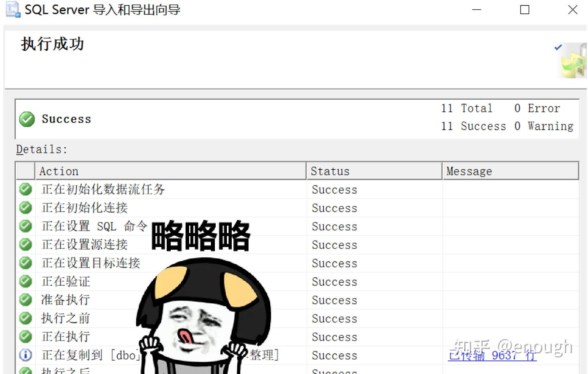This screenshot has height=374, width=588.
Task: Select the 执行之前 action text
Action: tap(65, 318)
